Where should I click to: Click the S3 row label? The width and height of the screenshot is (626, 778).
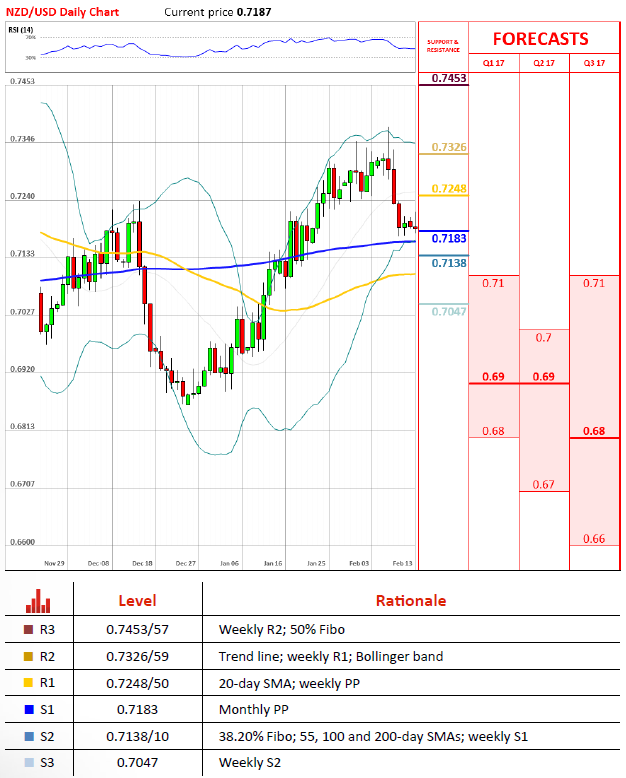(x=47, y=762)
